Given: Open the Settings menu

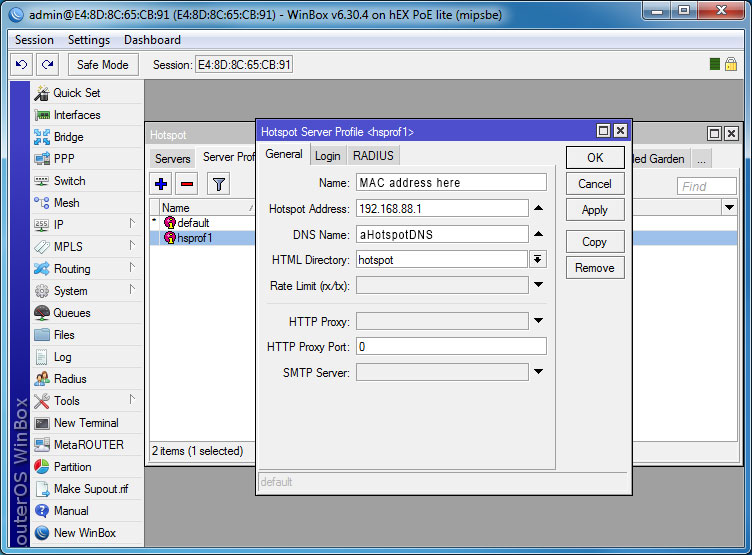Looking at the screenshot, I should point(89,40).
